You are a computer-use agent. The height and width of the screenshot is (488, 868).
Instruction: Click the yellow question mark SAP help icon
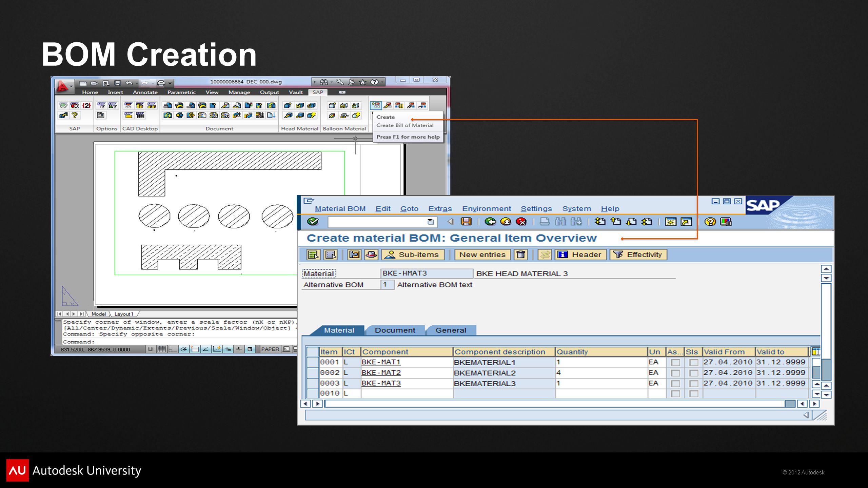tap(75, 115)
